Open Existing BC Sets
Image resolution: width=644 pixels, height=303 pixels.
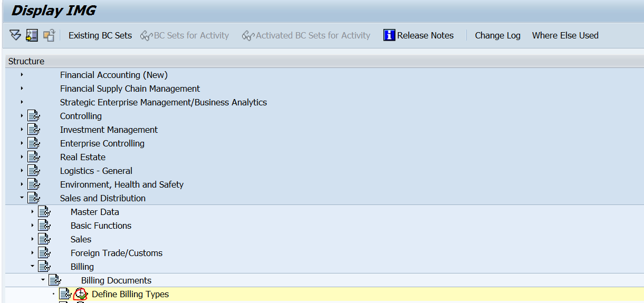100,35
